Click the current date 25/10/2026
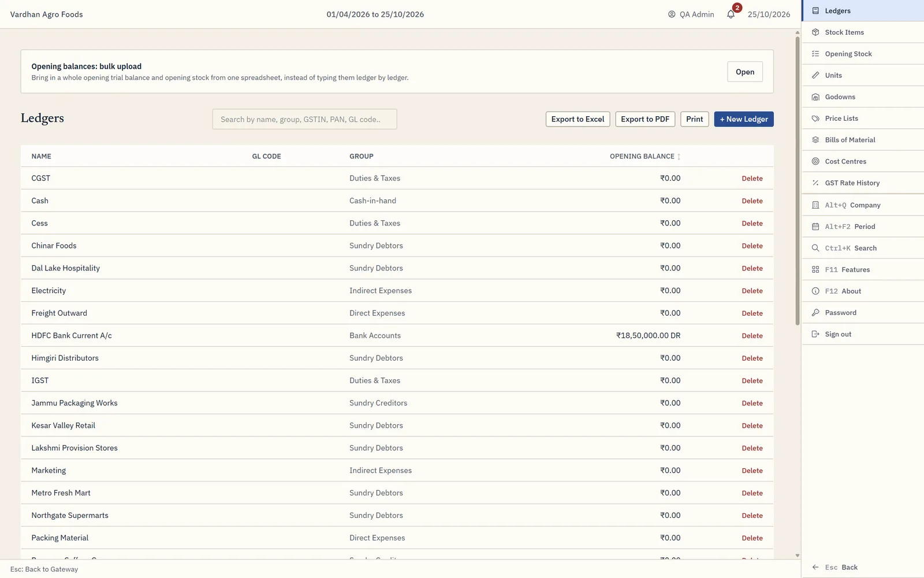924x578 pixels. [769, 14]
